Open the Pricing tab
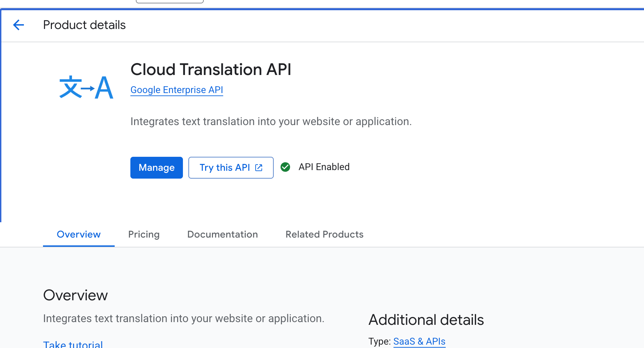The image size is (644, 348). click(144, 234)
